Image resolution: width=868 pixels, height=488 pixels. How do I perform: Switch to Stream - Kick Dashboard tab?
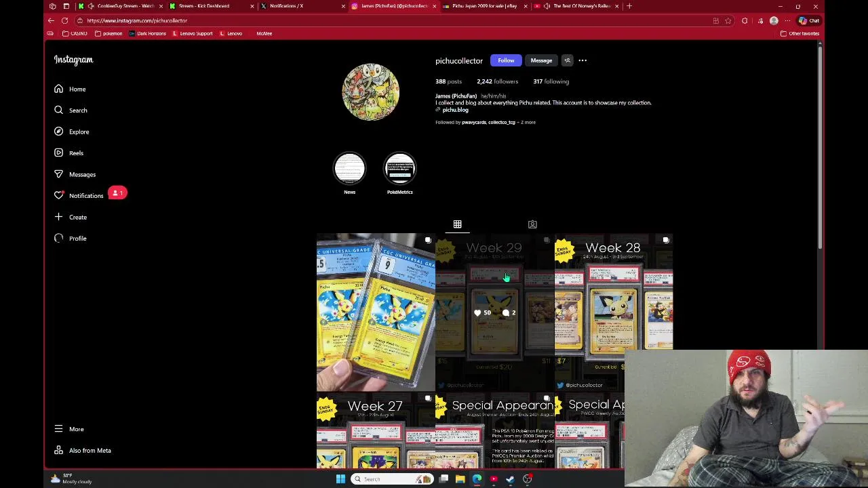tap(212, 6)
